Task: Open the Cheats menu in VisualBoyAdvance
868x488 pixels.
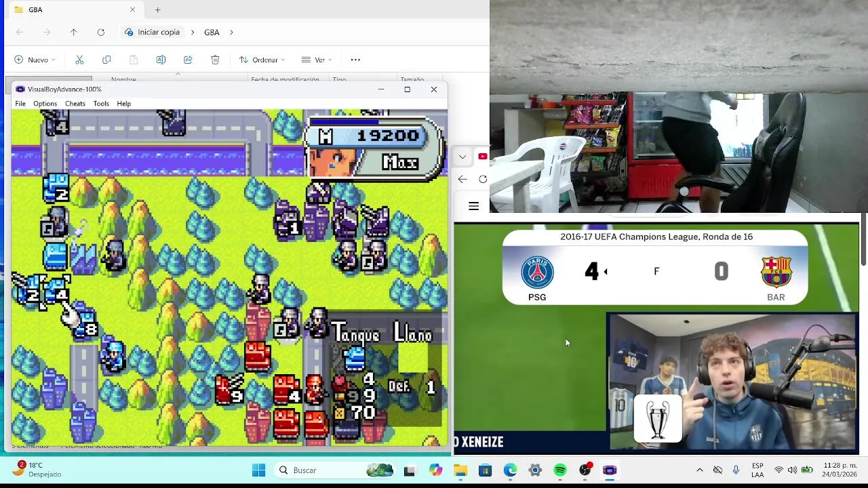Action: point(75,104)
